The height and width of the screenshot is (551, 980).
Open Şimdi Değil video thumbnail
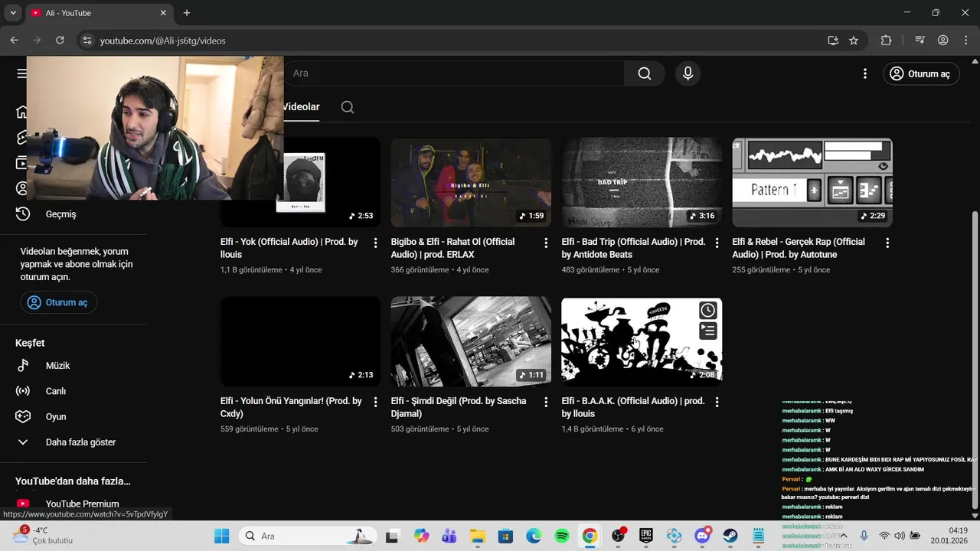pyautogui.click(x=471, y=341)
